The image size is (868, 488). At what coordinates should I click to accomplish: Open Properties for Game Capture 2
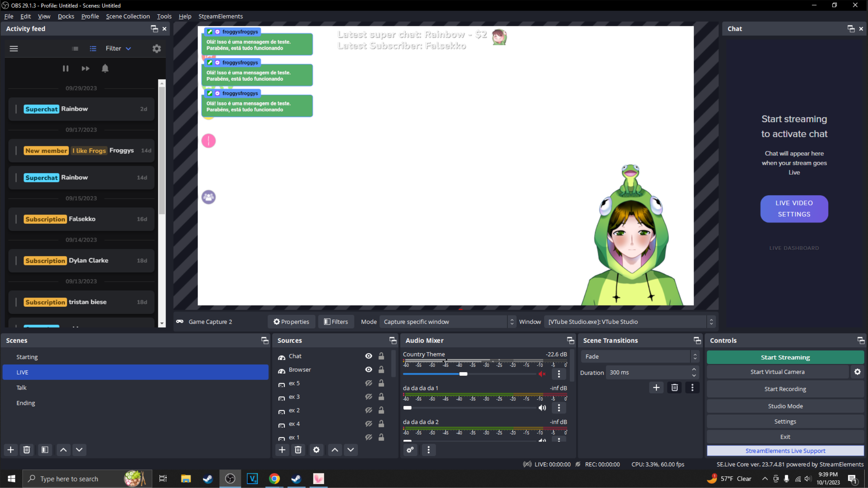(x=291, y=322)
